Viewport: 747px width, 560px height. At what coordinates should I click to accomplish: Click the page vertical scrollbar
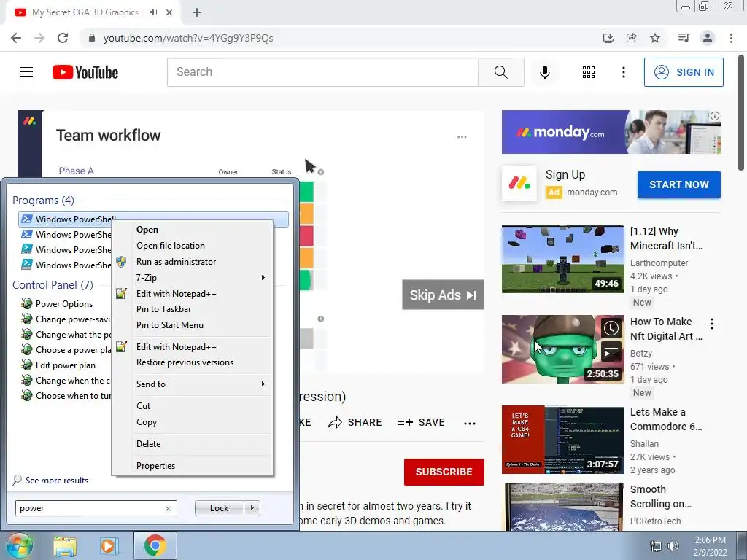coord(741,112)
